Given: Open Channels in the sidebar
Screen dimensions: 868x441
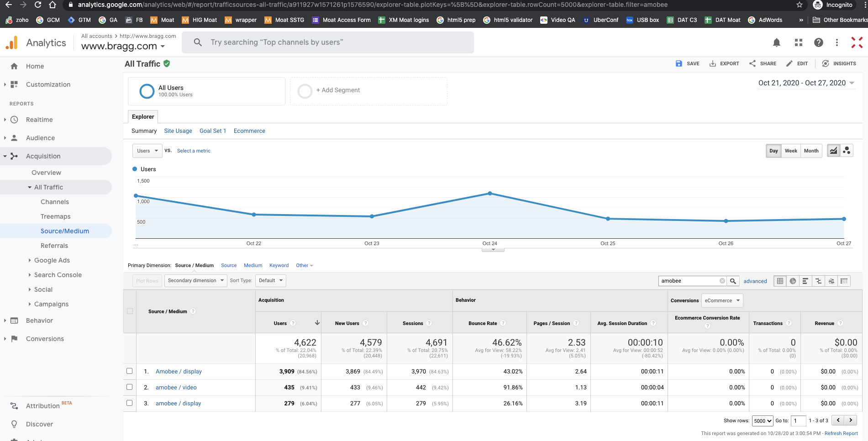Looking at the screenshot, I should tap(55, 202).
